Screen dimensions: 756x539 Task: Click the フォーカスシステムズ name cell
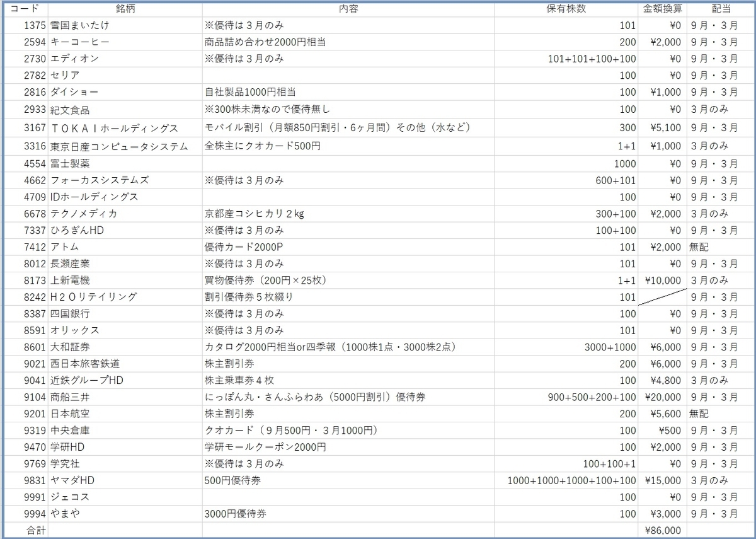click(125, 180)
